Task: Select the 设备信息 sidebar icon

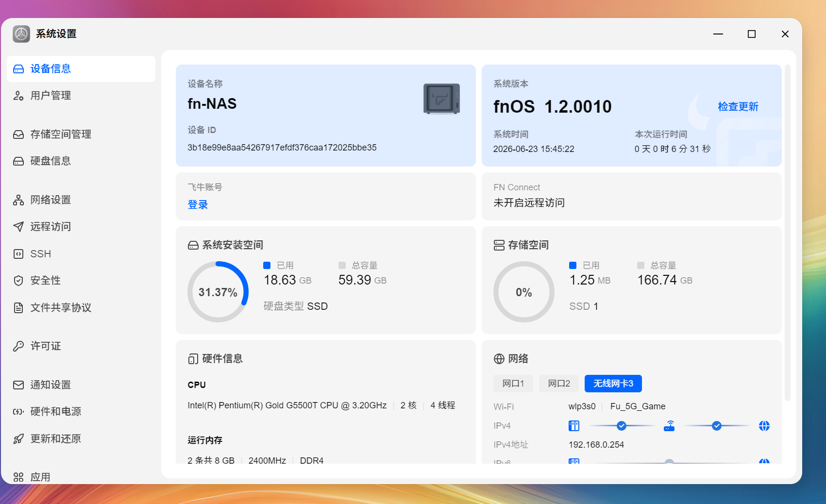Action: point(18,69)
